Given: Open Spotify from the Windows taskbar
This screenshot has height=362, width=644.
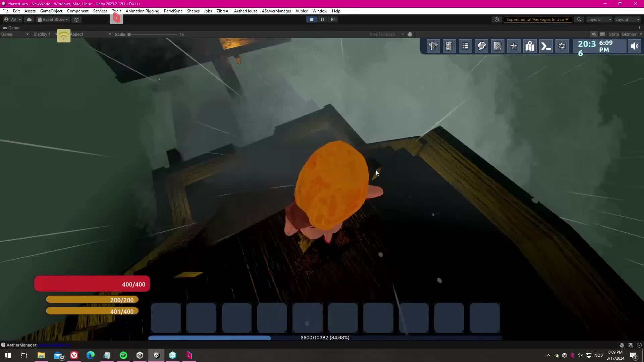Looking at the screenshot, I should 123,355.
